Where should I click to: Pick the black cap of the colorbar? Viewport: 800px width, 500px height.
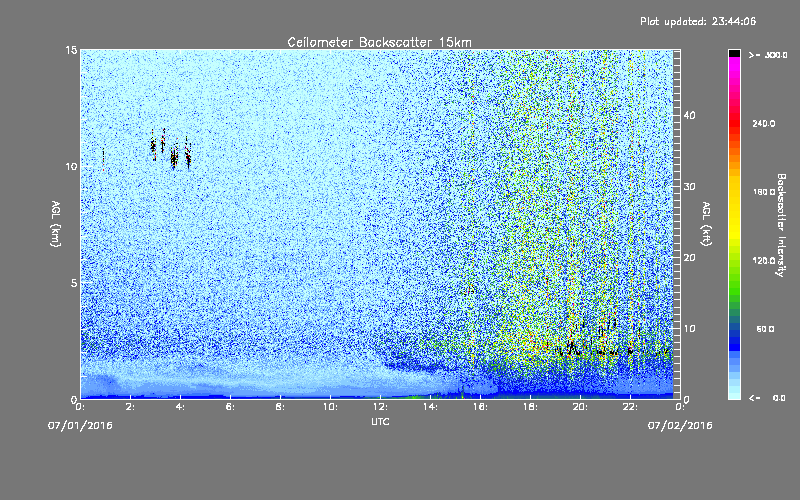734,53
